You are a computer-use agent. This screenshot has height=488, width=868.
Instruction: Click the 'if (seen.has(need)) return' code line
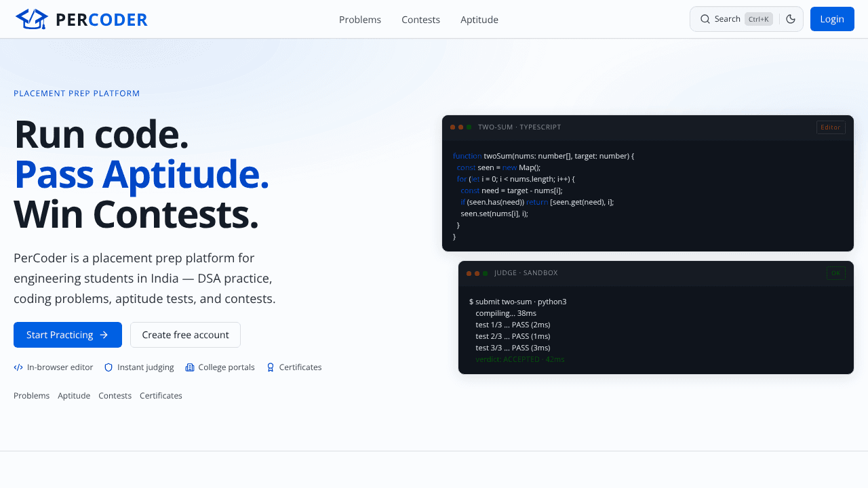537,202
